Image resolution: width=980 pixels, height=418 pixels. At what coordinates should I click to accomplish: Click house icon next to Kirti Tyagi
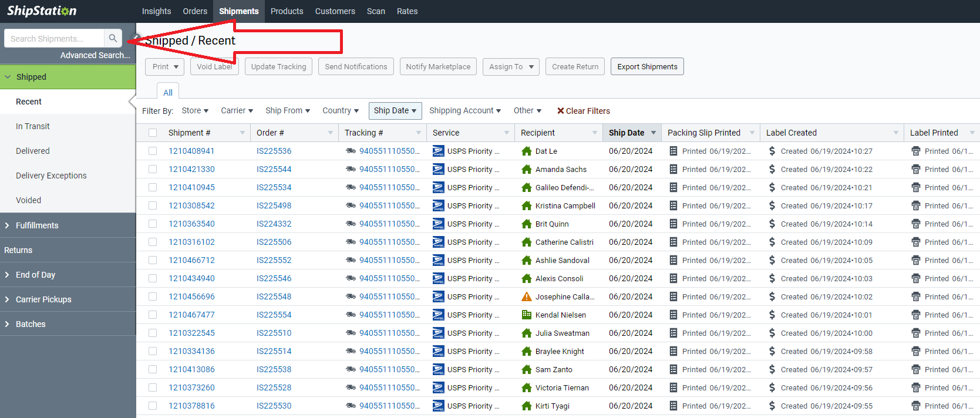[527, 406]
